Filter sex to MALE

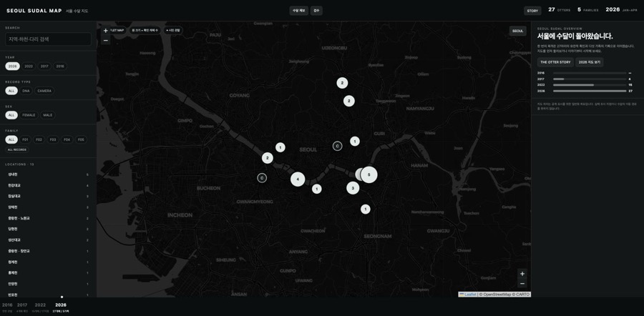(x=48, y=115)
